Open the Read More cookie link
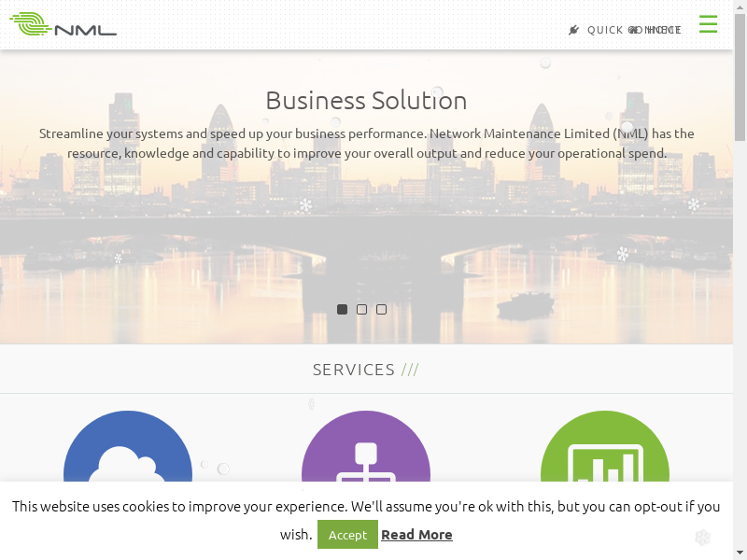Viewport: 747px width, 560px height. click(416, 535)
